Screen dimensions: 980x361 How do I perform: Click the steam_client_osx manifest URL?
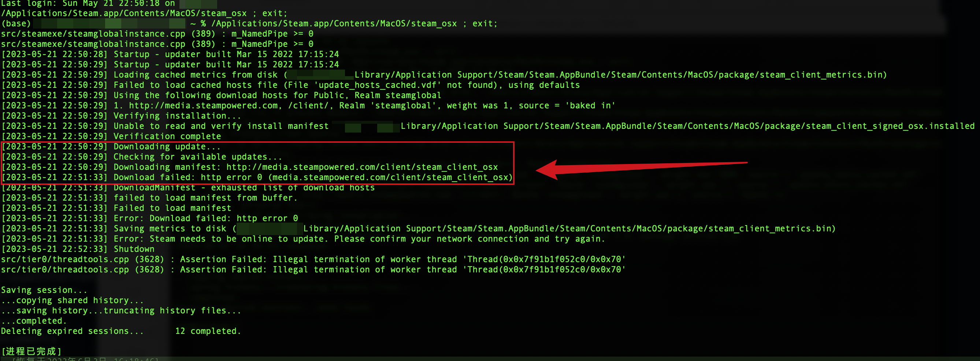[362, 167]
